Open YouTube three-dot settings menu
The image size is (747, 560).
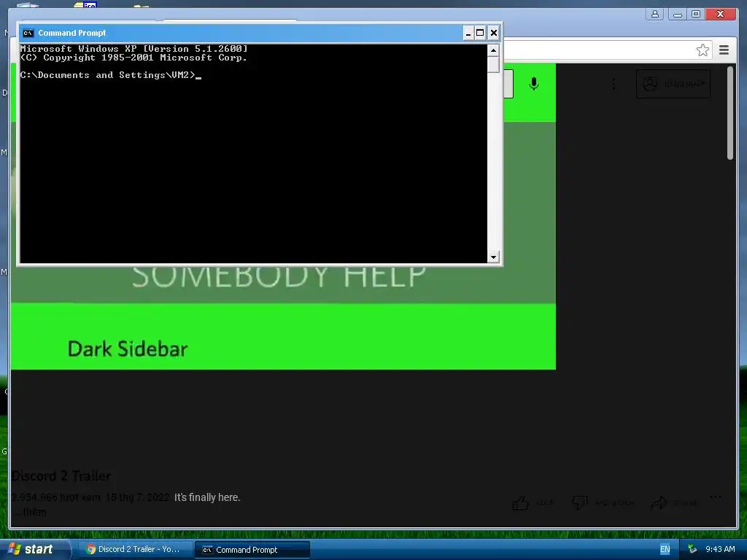point(613,85)
